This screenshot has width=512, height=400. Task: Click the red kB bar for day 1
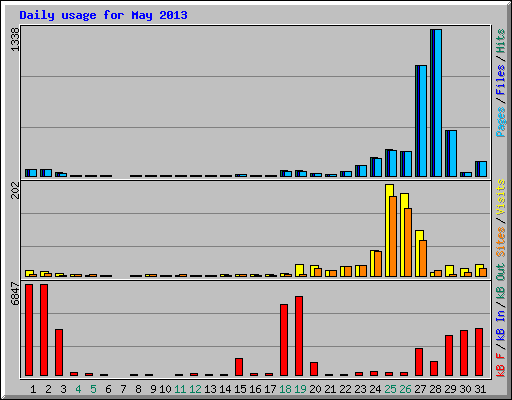click(29, 330)
